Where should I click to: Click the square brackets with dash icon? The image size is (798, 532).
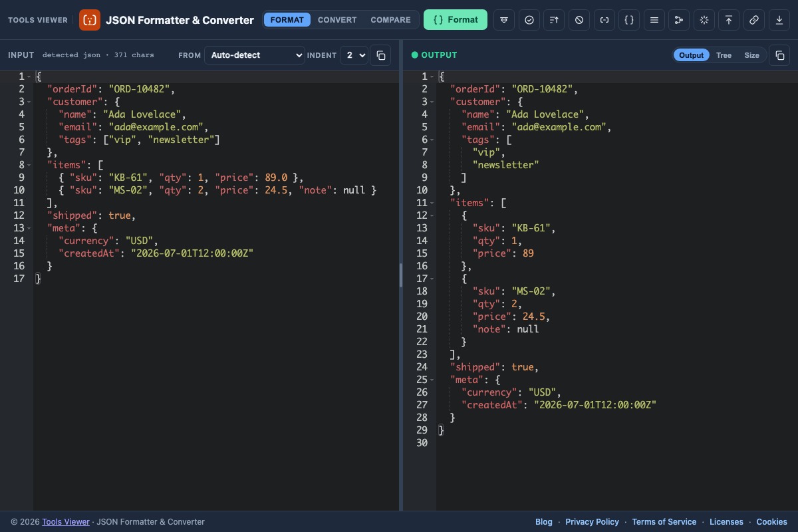[604, 20]
